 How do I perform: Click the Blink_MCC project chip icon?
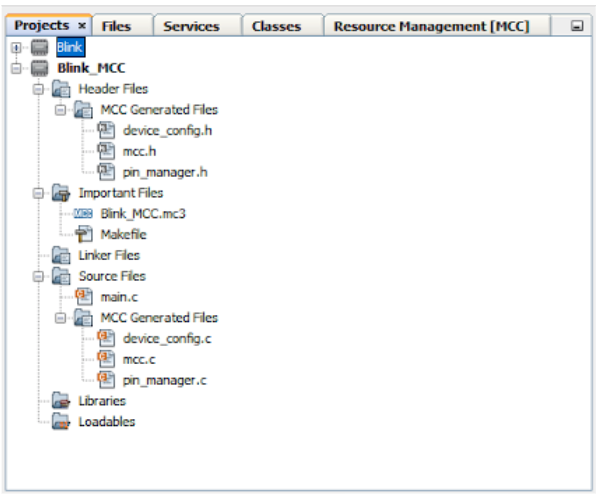[x=40, y=68]
